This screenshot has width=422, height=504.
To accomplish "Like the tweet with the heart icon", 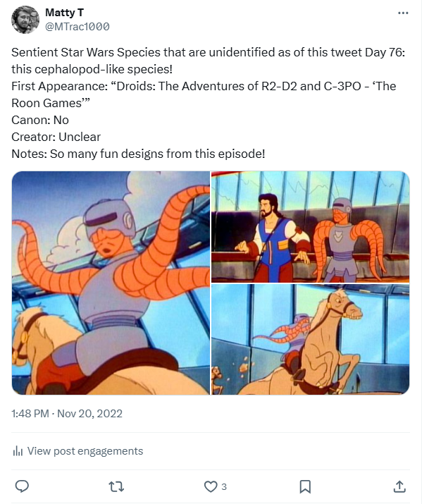I will (x=211, y=486).
